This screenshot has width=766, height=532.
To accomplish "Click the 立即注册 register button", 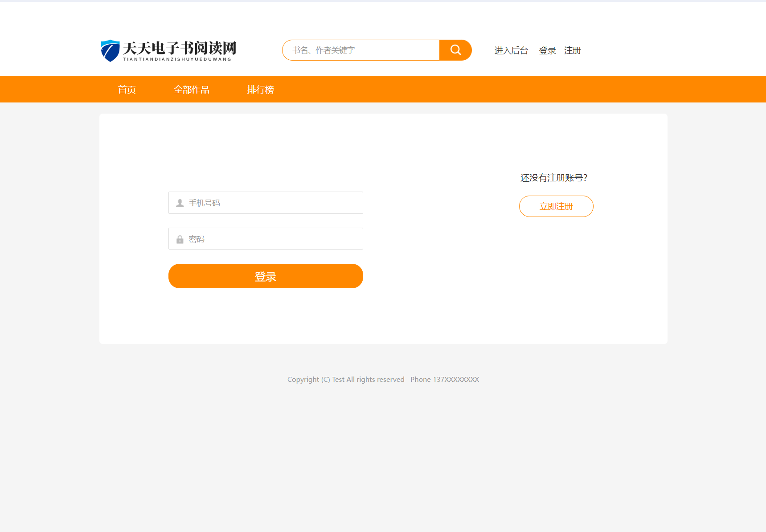I will pyautogui.click(x=556, y=206).
